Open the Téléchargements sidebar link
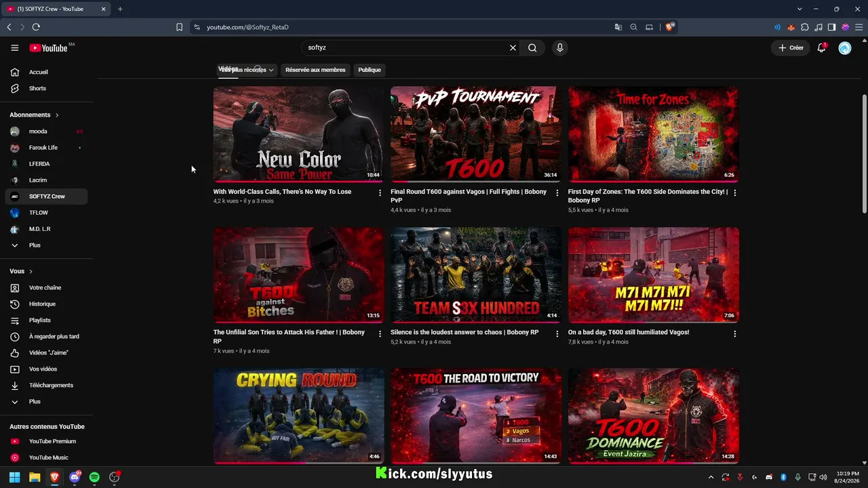 [x=45, y=386]
